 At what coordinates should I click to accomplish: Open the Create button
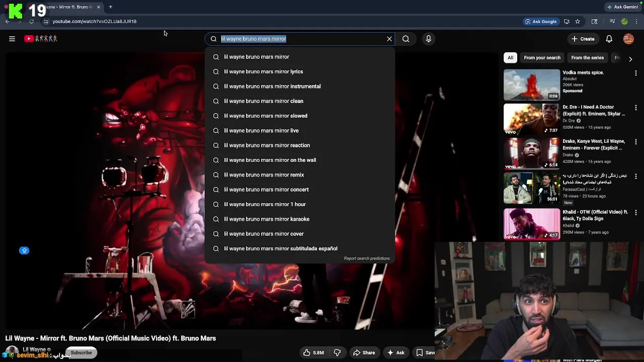click(583, 39)
